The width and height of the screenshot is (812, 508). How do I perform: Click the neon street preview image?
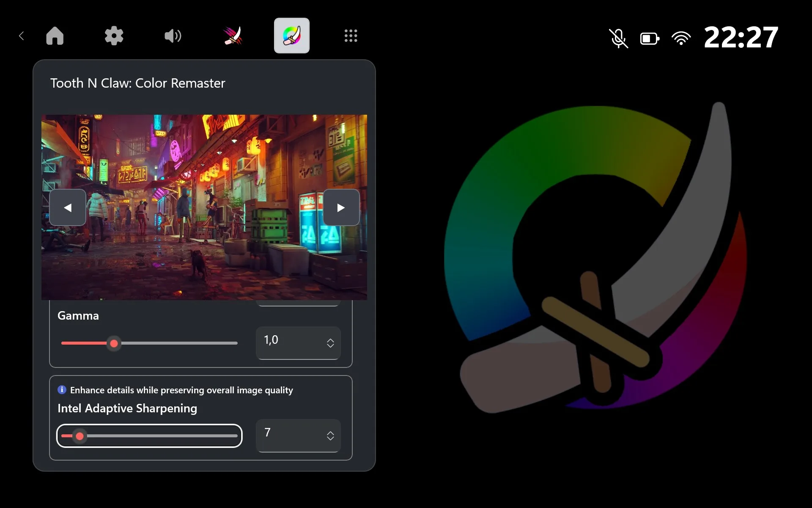[204, 207]
